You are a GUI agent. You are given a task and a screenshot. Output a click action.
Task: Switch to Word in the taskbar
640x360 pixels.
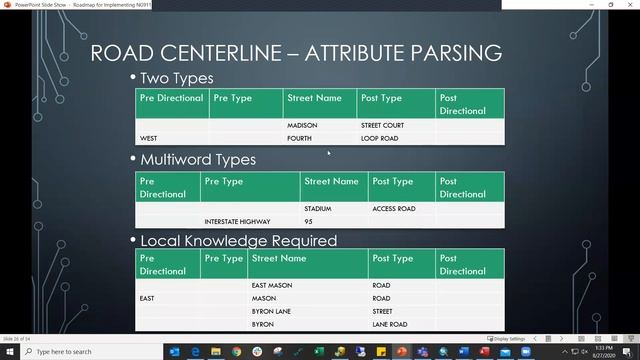[464, 351]
